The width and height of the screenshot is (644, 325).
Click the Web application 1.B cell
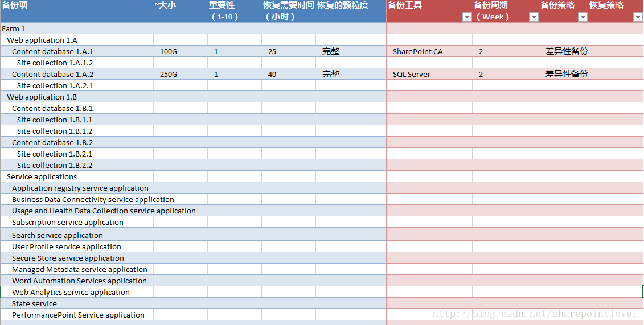click(77, 97)
